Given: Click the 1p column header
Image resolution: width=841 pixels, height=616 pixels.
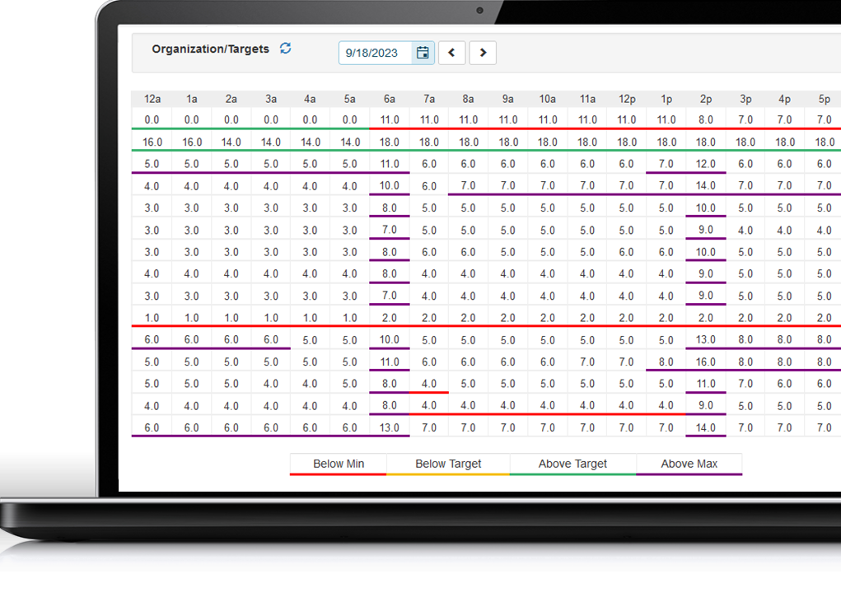Looking at the screenshot, I should pos(666,99).
